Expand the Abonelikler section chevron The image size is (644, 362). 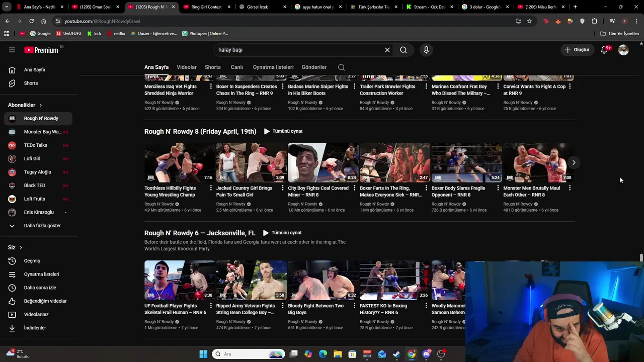pos(40,105)
